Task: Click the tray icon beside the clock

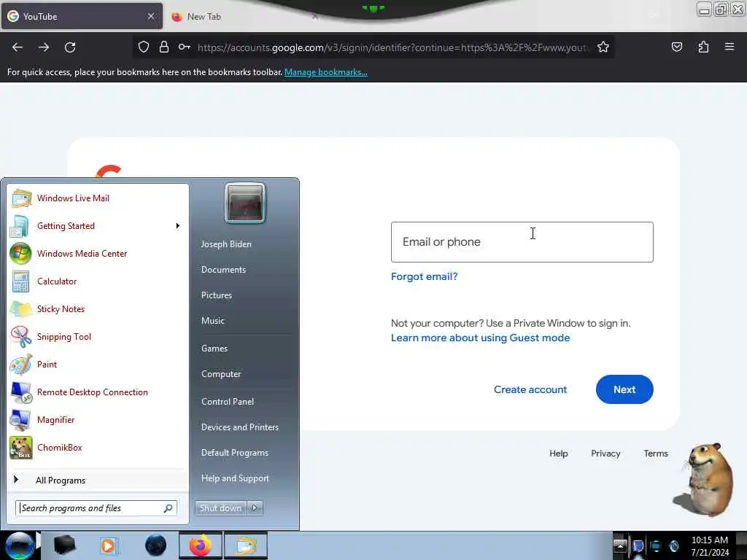Action: pyautogui.click(x=674, y=546)
